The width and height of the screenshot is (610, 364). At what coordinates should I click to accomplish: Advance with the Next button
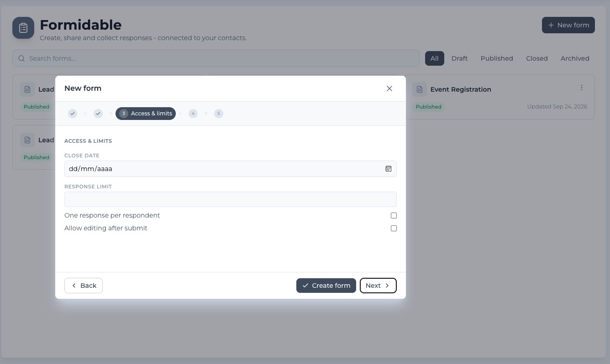click(x=378, y=286)
